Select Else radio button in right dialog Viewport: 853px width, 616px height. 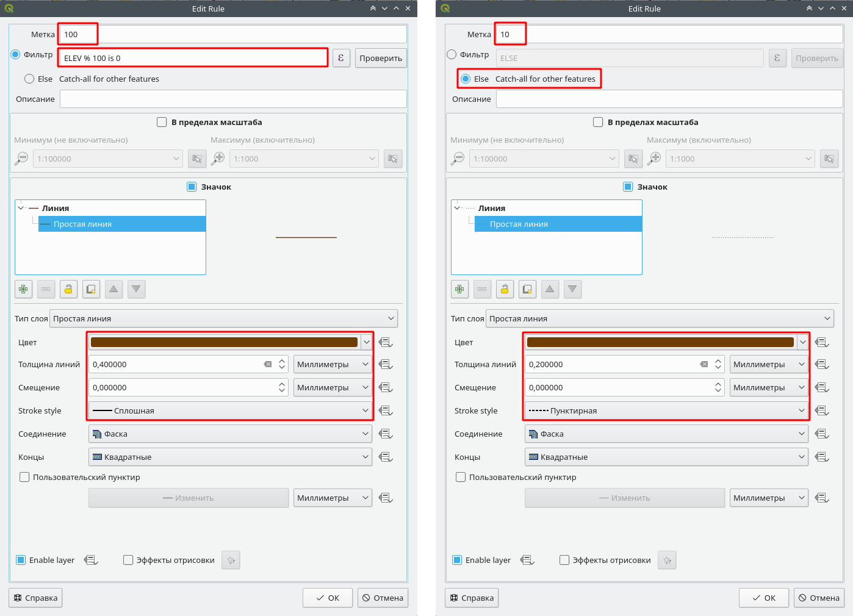[x=466, y=79]
